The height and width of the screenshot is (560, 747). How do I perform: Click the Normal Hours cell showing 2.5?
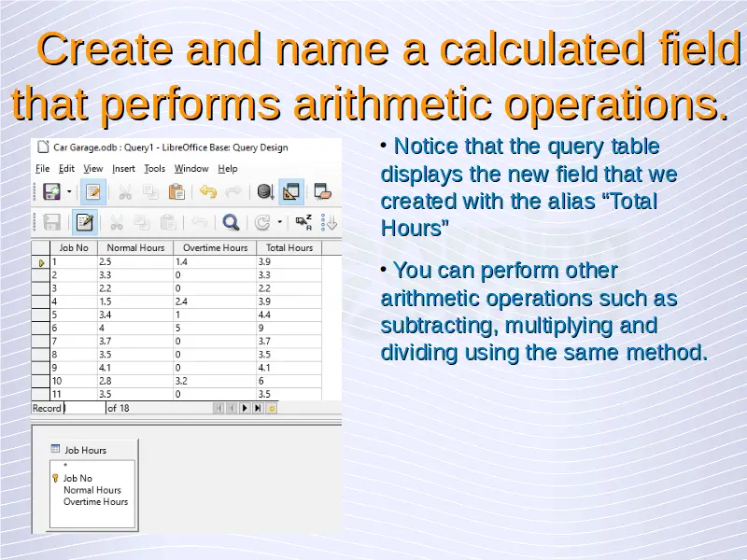click(x=135, y=261)
